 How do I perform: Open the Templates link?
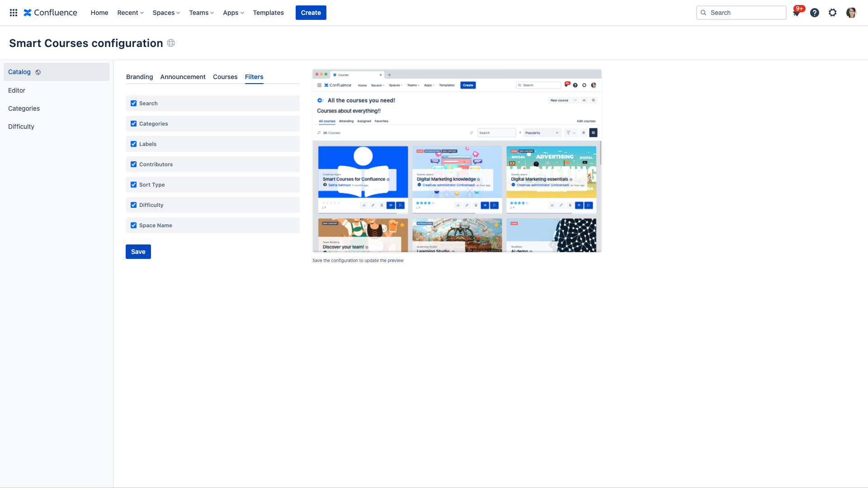(269, 13)
